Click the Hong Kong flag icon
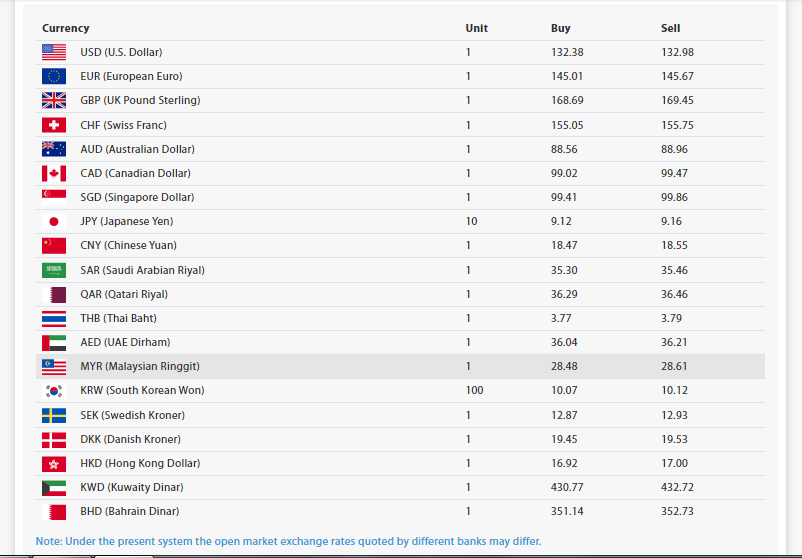 54,464
